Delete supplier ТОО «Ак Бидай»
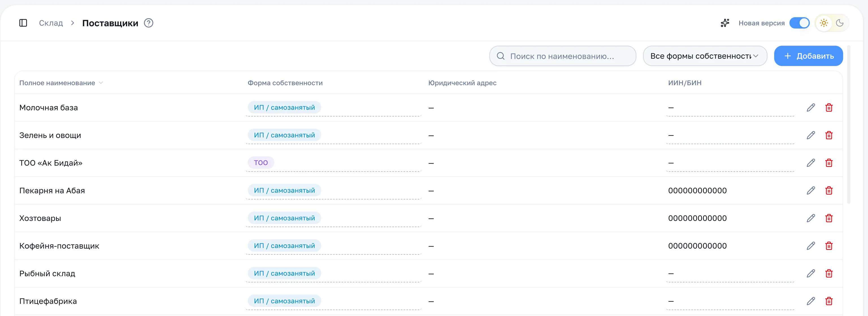The height and width of the screenshot is (316, 868). click(x=829, y=163)
